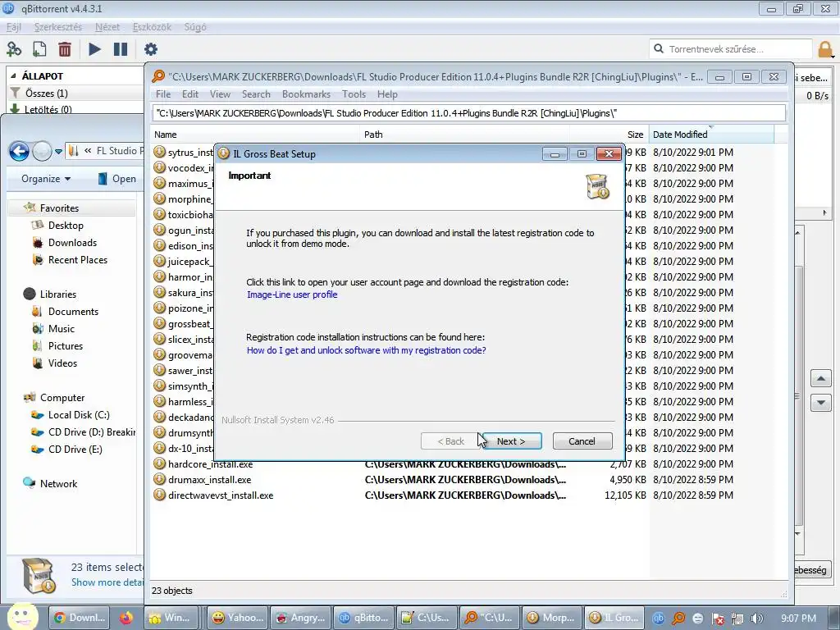
Task: Open Downloads in Explorer sidebar
Action: pyautogui.click(x=72, y=243)
